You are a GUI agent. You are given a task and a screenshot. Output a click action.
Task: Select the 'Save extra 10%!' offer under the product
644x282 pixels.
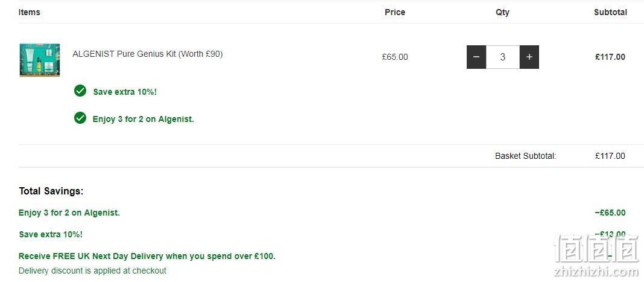point(125,92)
